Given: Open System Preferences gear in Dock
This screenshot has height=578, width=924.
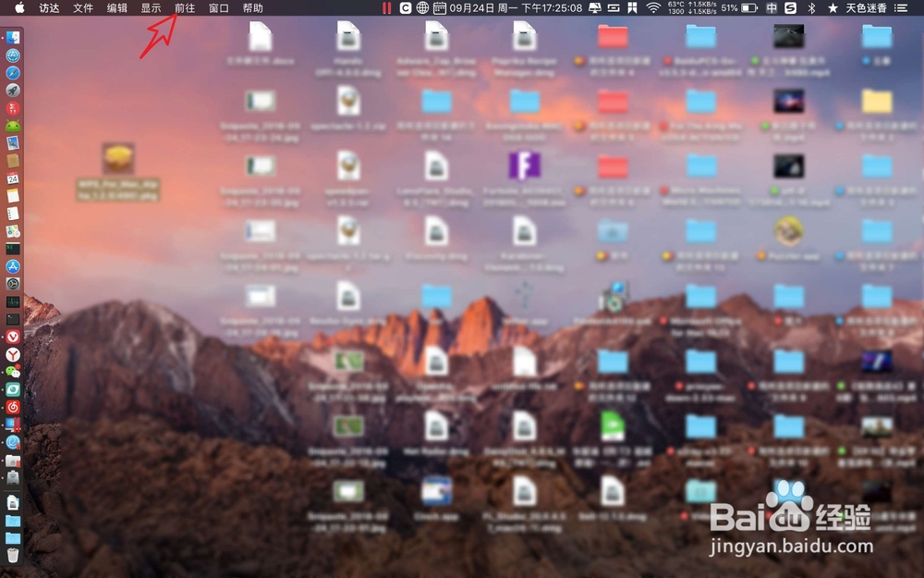Looking at the screenshot, I should click(x=12, y=284).
